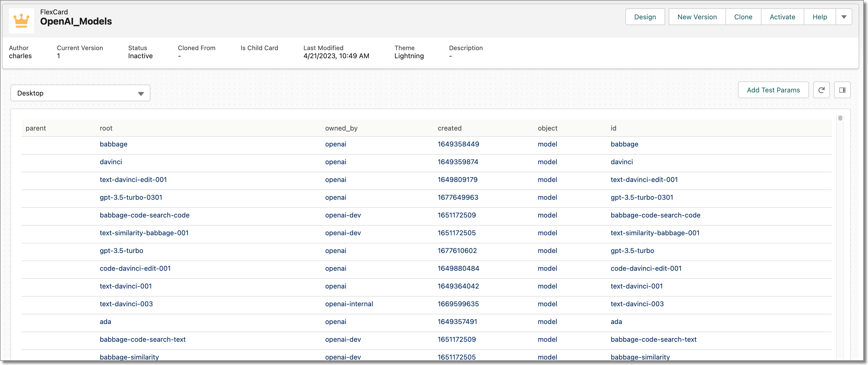Click 'openai' owner in davinci row
The height and width of the screenshot is (365, 868).
pos(336,162)
